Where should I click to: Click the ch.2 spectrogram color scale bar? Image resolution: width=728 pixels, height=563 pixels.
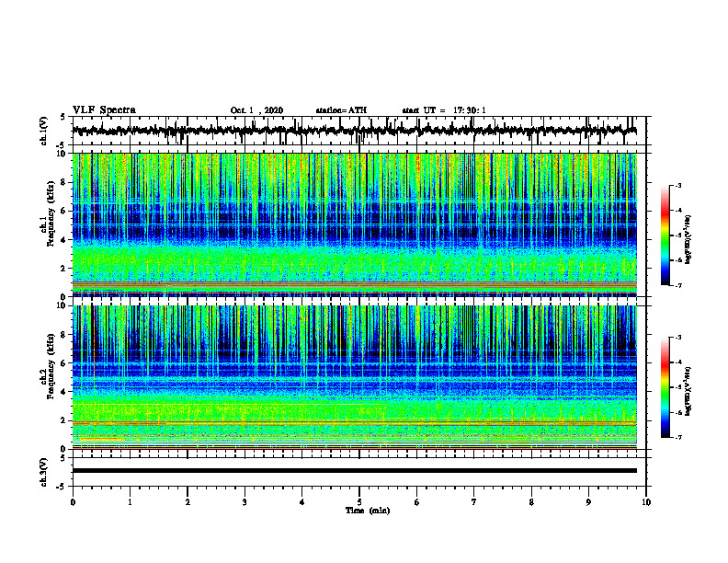point(665,387)
